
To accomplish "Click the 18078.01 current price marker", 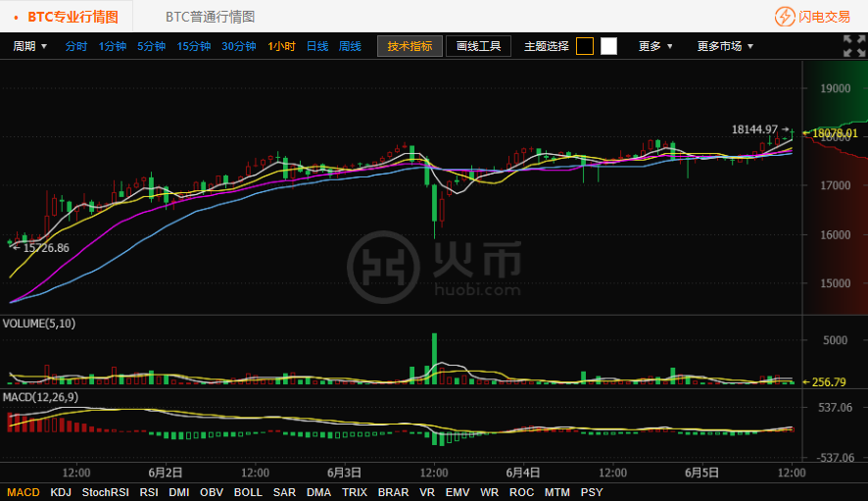I will point(834,133).
